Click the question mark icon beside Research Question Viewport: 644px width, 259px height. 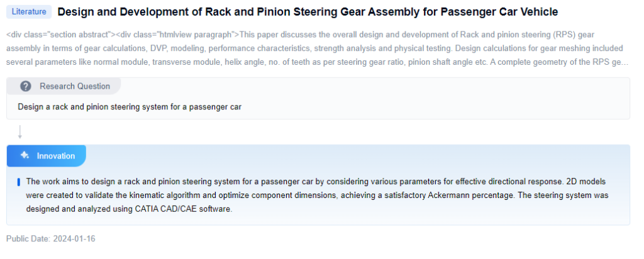click(26, 86)
